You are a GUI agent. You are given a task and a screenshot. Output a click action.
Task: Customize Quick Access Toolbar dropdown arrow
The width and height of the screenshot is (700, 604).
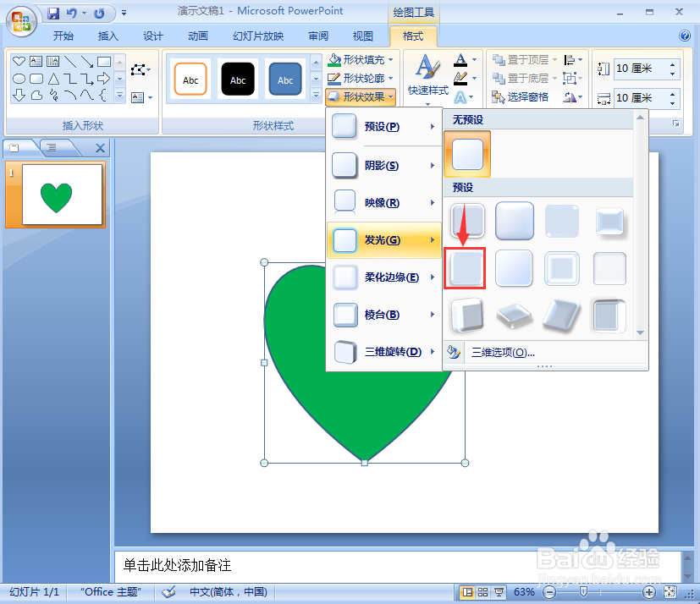tap(124, 14)
